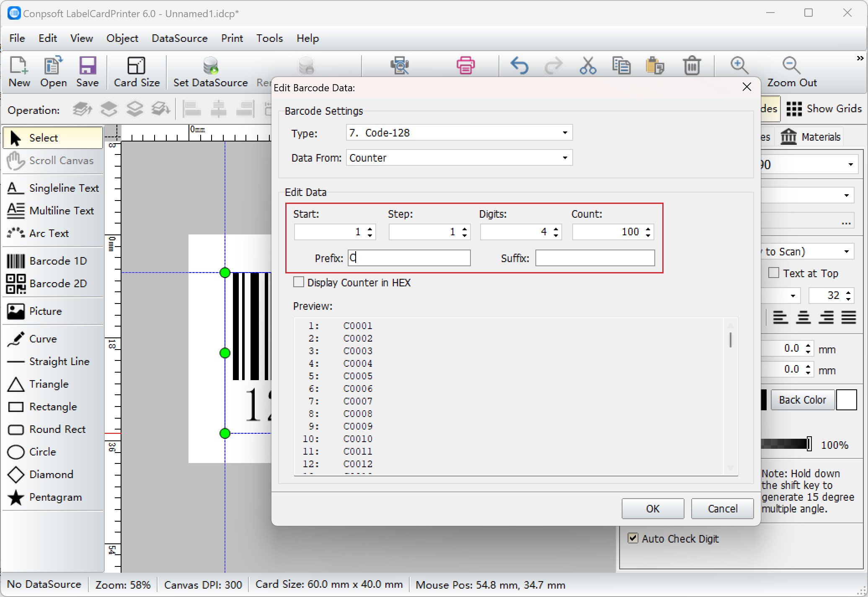The image size is (868, 597).
Task: Select the Round Rect tool
Action: [53, 429]
